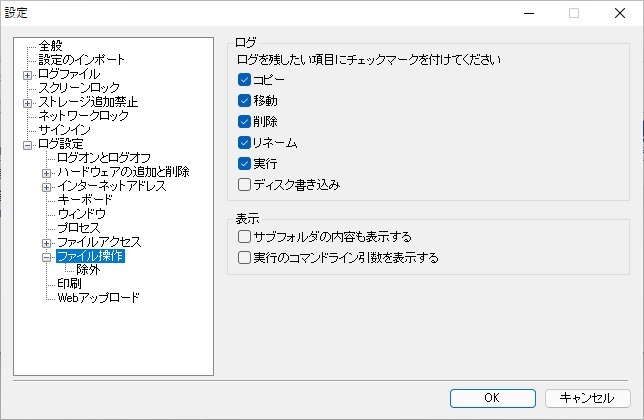Expand the インターネットアドレス node
This screenshot has width=644, height=420.
click(x=46, y=187)
